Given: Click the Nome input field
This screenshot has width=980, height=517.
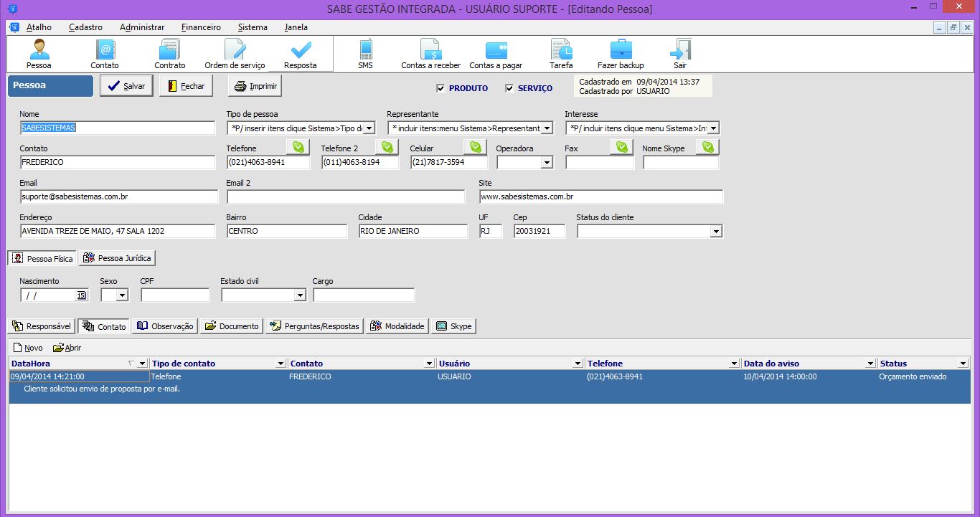Looking at the screenshot, I should [118, 128].
